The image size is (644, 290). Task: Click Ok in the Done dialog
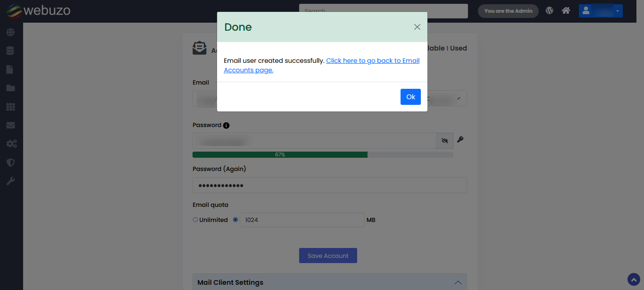pyautogui.click(x=410, y=97)
